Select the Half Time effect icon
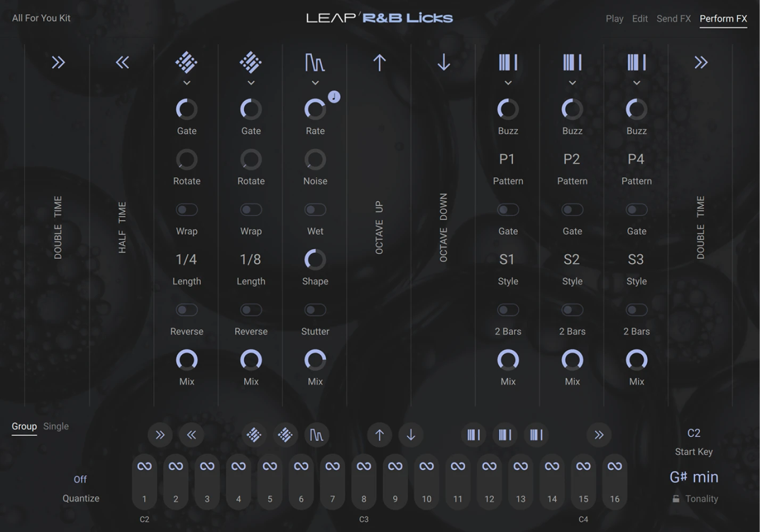 [122, 62]
